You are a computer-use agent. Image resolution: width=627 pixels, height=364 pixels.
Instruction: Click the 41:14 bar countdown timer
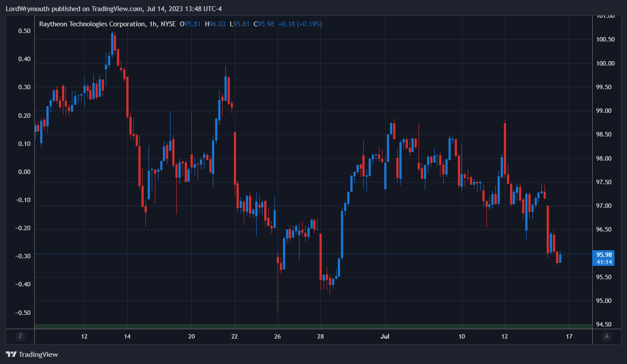click(x=603, y=262)
